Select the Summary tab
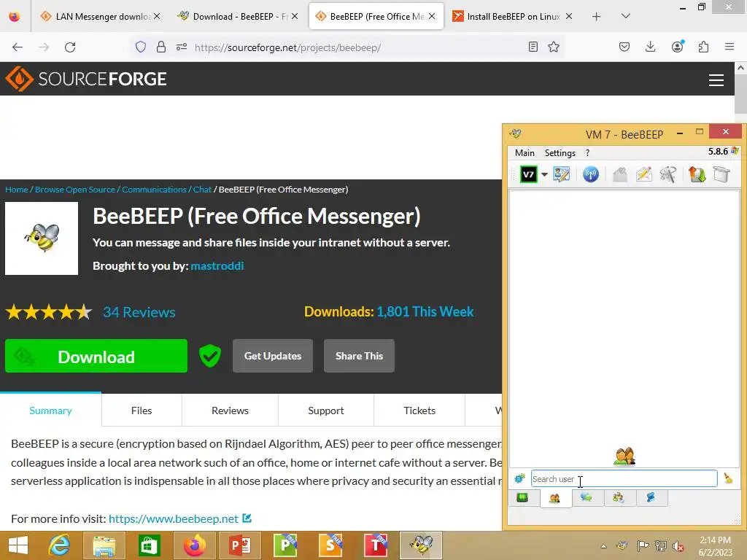Viewport: 747px width, 560px height. click(x=50, y=410)
